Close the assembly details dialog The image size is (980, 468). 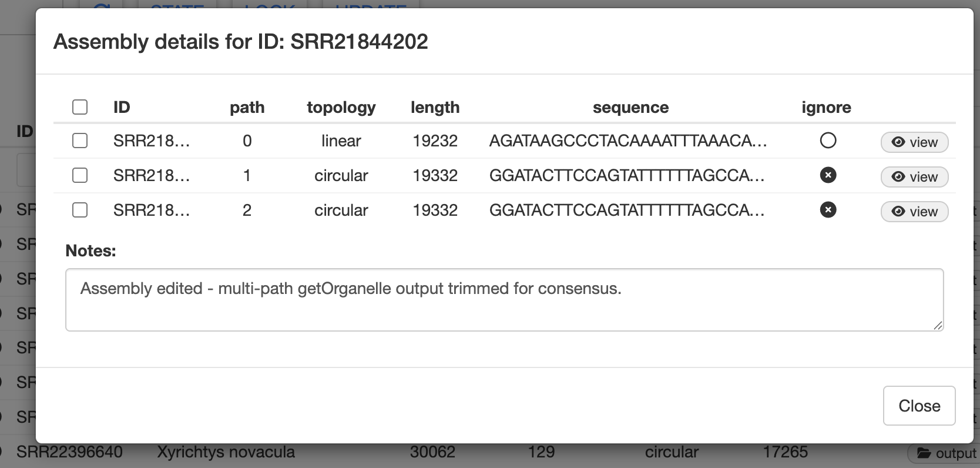pos(919,406)
